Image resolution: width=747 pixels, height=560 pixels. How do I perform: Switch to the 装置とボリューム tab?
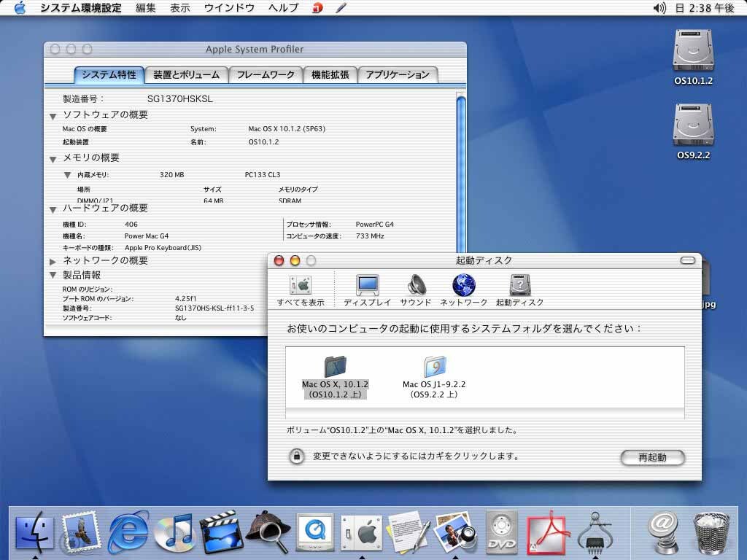(x=186, y=75)
